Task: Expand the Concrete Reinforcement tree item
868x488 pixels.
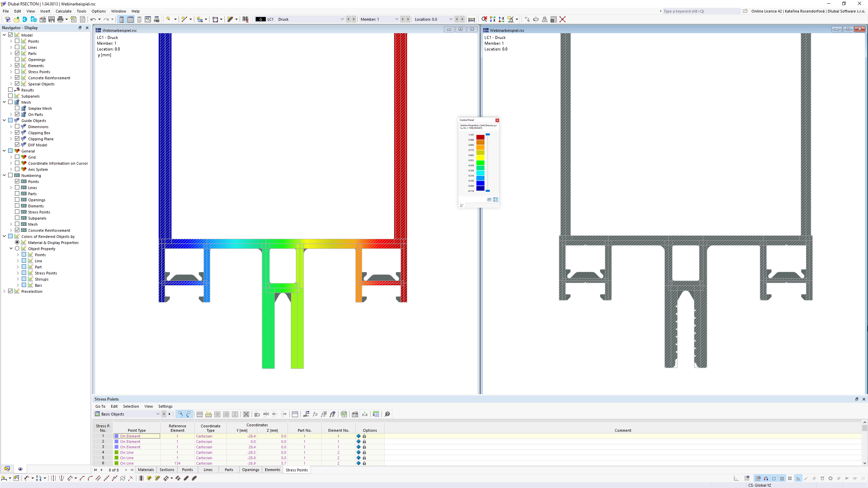Action: [x=11, y=78]
